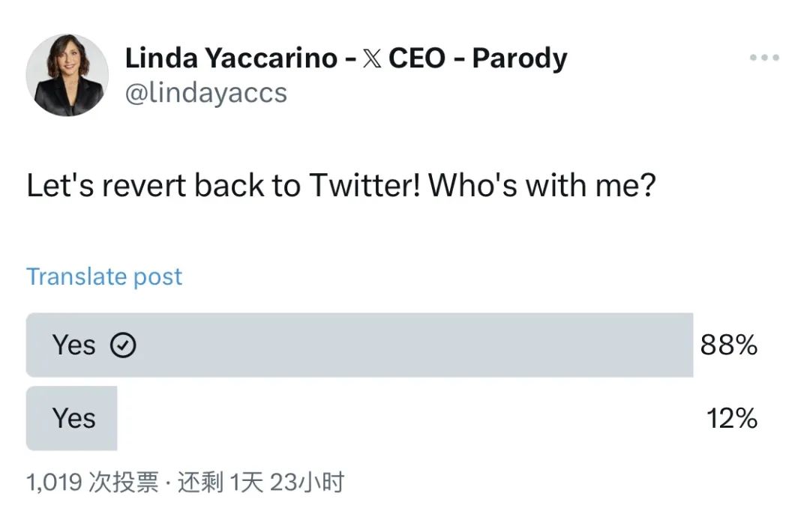Viewport: 810px width, 532px height.
Task: Click the 12% result percentage
Action: coord(731,418)
